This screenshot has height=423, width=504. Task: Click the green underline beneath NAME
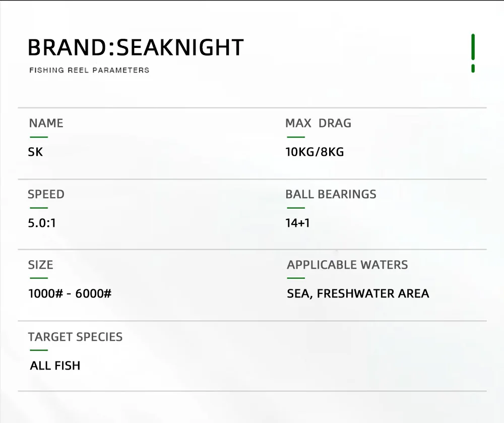(x=39, y=137)
